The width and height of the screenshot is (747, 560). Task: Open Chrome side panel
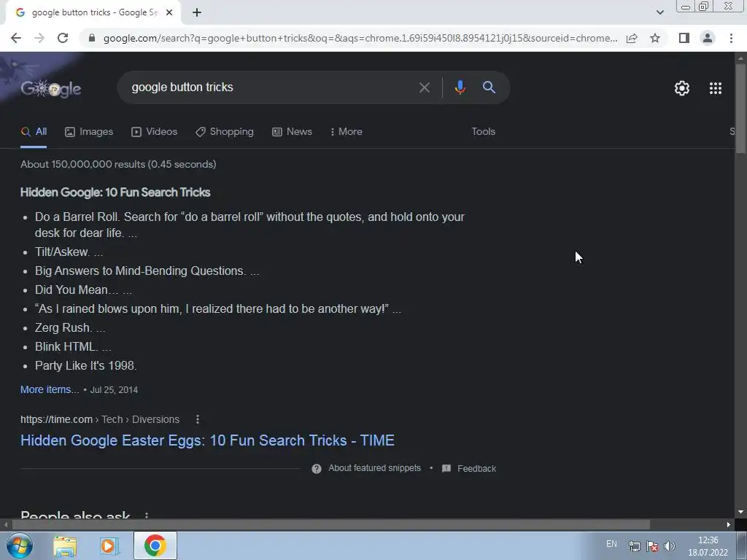click(x=684, y=38)
